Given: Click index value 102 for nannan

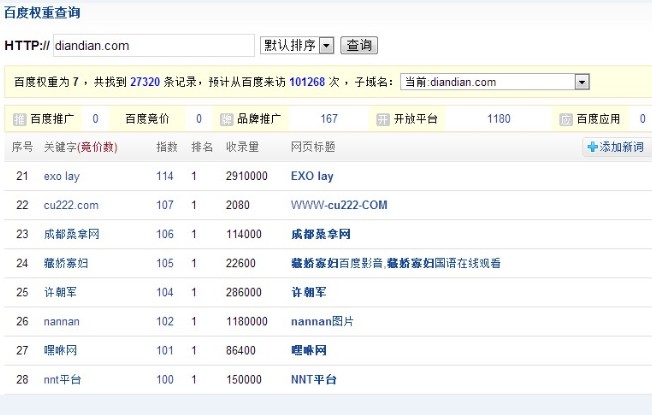Looking at the screenshot, I should [x=165, y=321].
